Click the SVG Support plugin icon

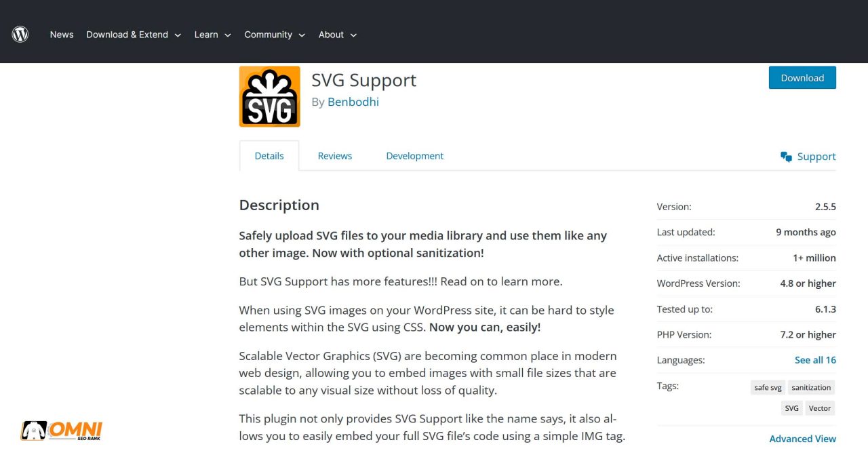(269, 96)
